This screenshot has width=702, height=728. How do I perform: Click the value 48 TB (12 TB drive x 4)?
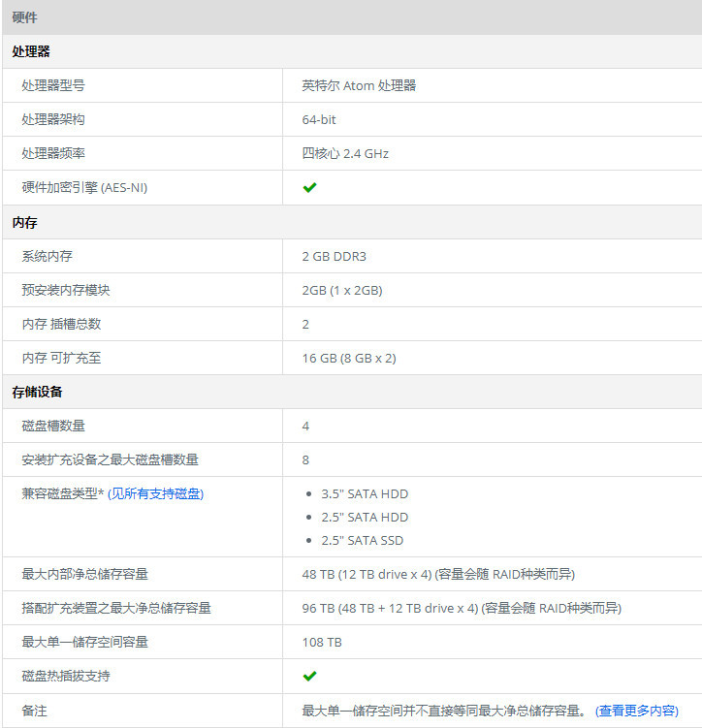367,574
